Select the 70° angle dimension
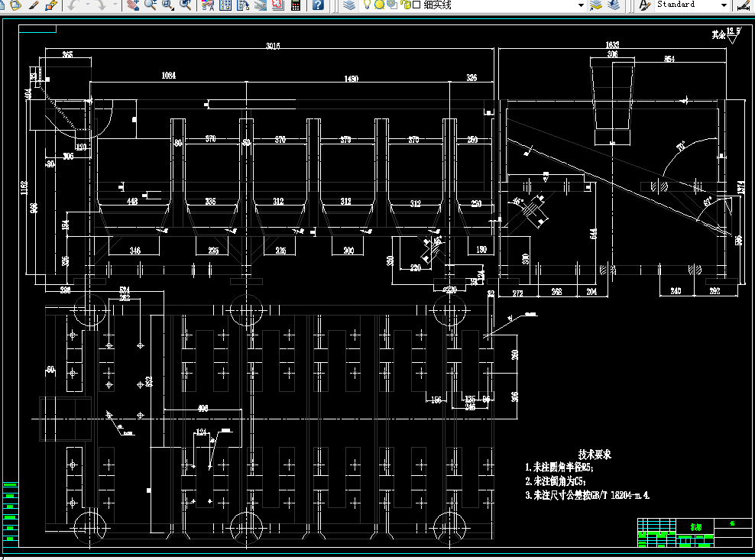 tap(682, 147)
